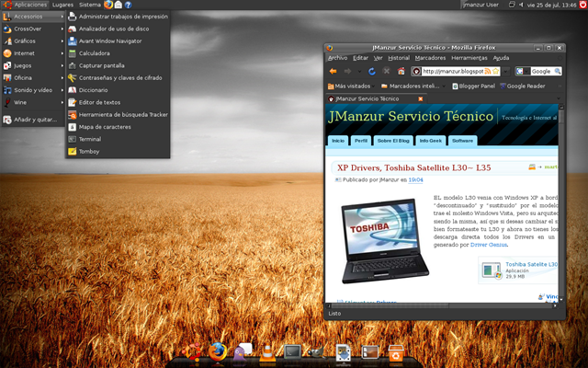Click the site identity icon in the address bar
The image size is (588, 368).
click(416, 72)
